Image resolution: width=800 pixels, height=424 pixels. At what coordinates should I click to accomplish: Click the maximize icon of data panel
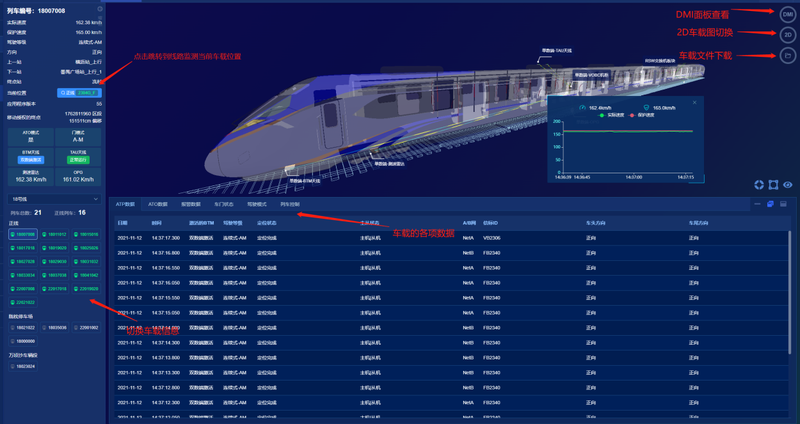[783, 204]
